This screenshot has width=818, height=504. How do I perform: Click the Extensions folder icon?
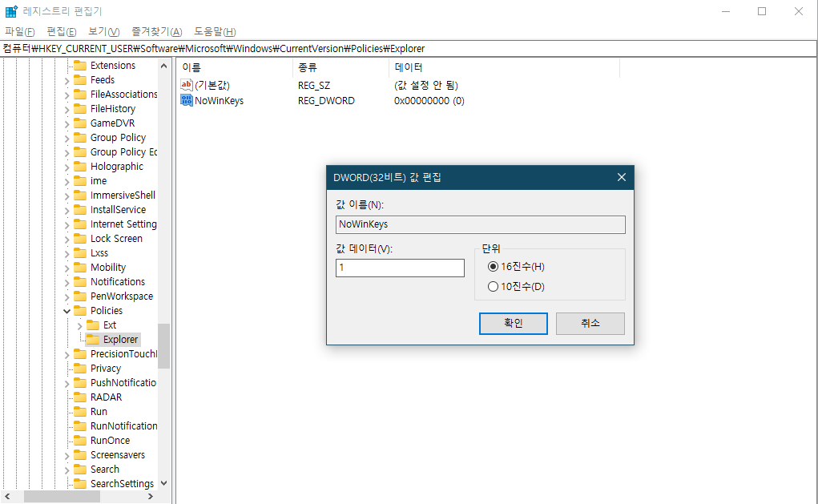(x=80, y=66)
